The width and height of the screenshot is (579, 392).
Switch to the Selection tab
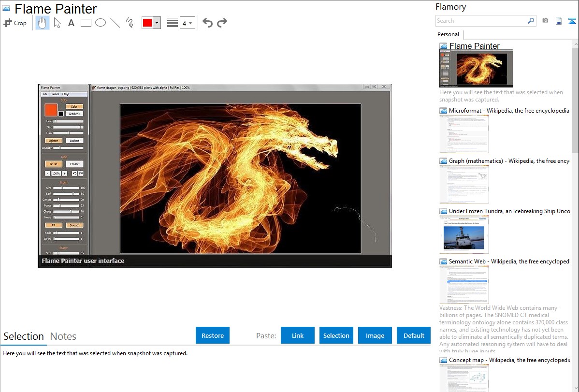(x=24, y=336)
